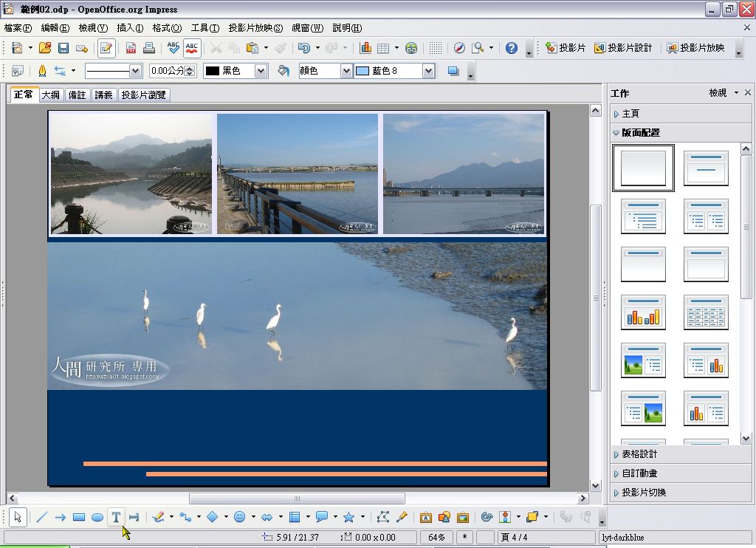Viewport: 756px width, 548px height.
Task: Select the Ellipse drawing tool
Action: pos(97,517)
